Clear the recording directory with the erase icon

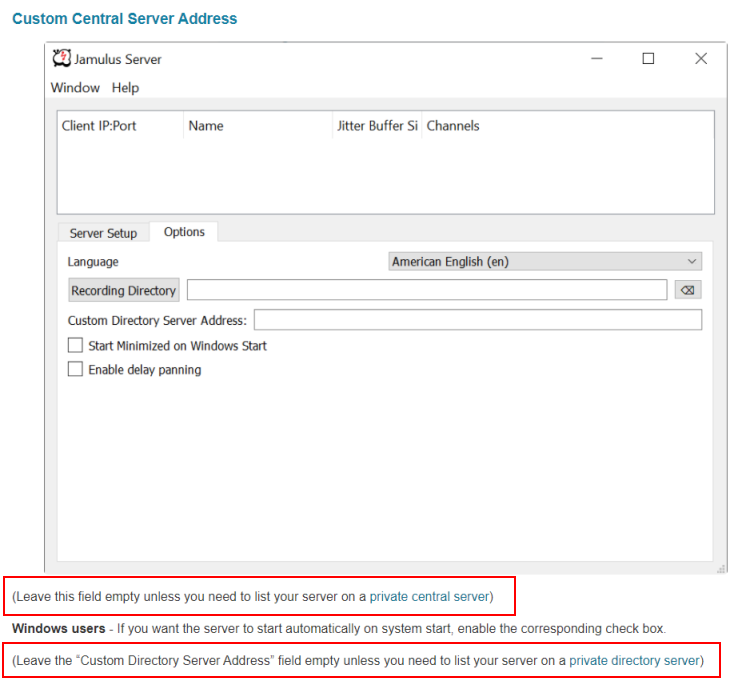pos(687,290)
